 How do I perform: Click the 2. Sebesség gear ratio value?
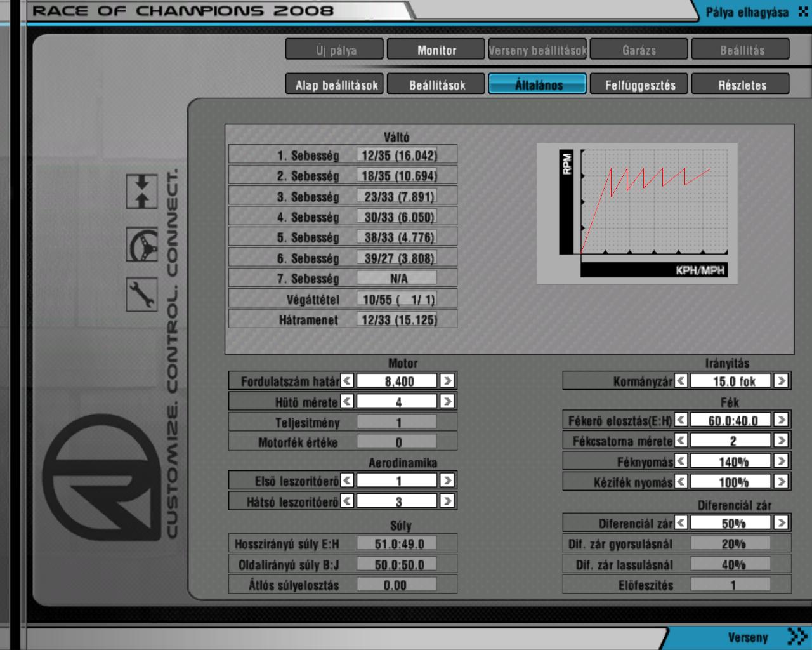(x=397, y=175)
